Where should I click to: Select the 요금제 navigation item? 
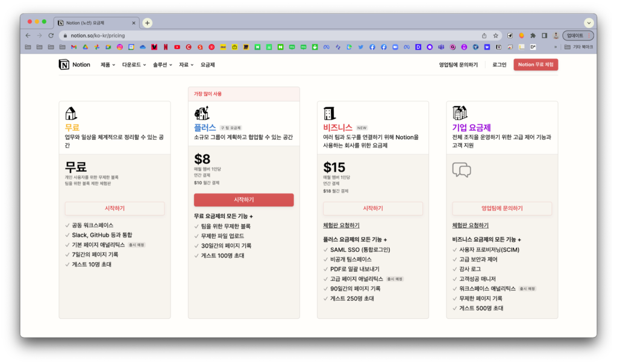[x=208, y=64]
